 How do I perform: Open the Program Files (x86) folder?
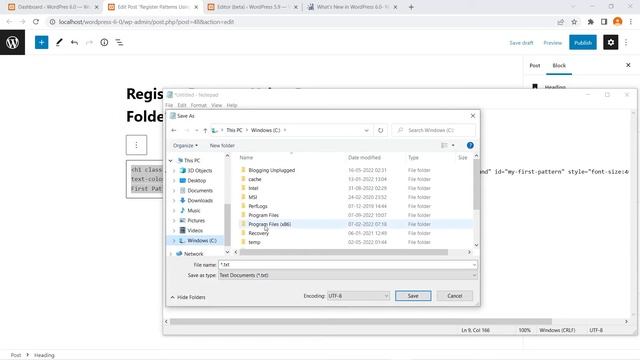point(270,224)
